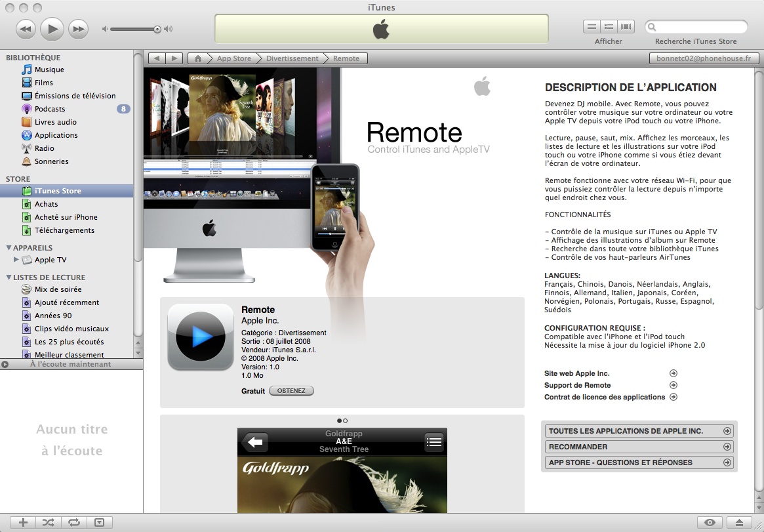The image size is (764, 532).
Task: Expand the Apple TV device
Action: click(x=16, y=260)
